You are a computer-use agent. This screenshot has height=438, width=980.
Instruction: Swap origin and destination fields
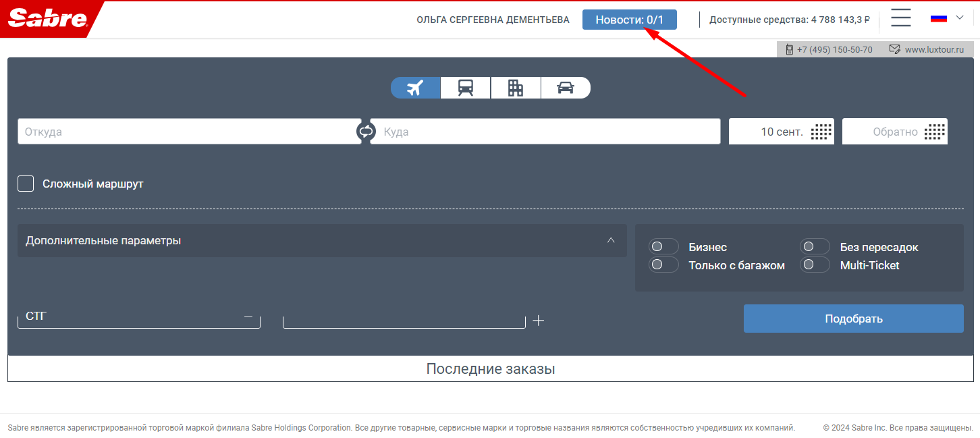coord(366,132)
